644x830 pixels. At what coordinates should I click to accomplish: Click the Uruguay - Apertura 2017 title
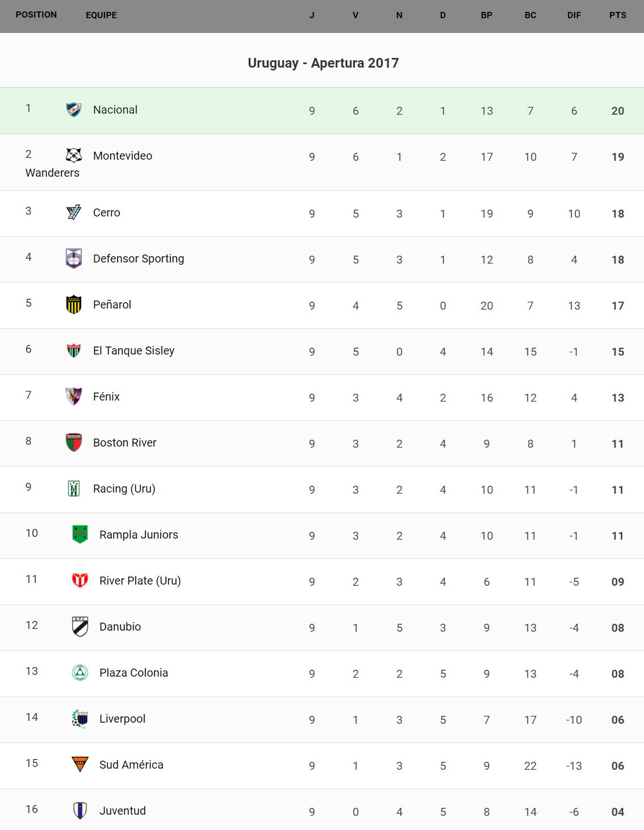323,63
